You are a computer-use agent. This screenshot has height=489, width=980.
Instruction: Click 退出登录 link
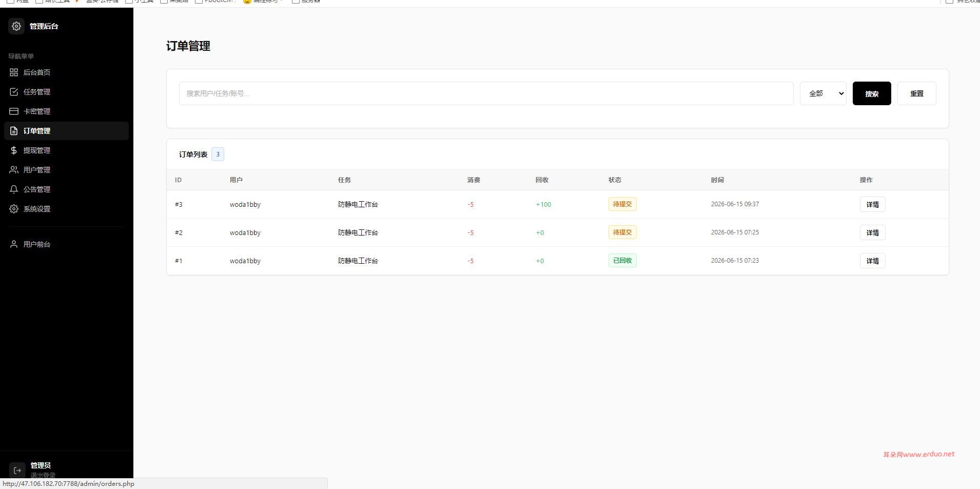(x=43, y=475)
